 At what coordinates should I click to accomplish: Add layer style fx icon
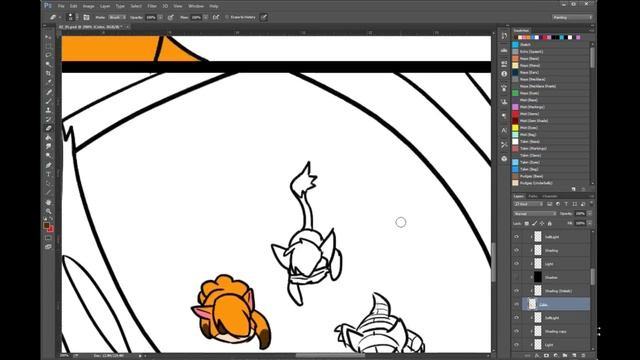[x=537, y=356]
